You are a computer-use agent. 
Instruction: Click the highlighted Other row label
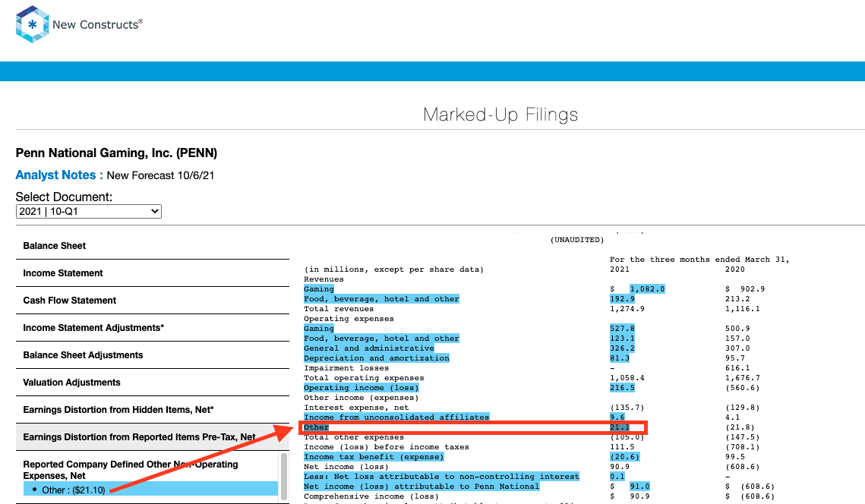pos(316,427)
